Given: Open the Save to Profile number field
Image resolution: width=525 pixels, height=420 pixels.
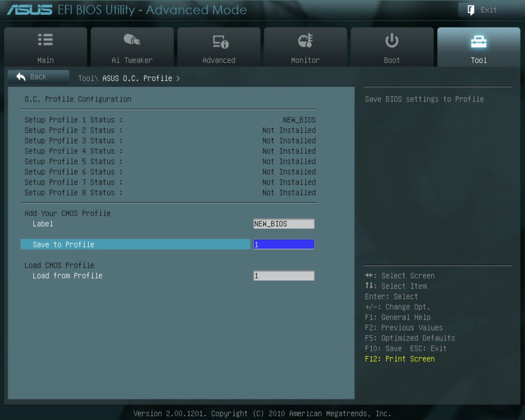Looking at the screenshot, I should (284, 244).
